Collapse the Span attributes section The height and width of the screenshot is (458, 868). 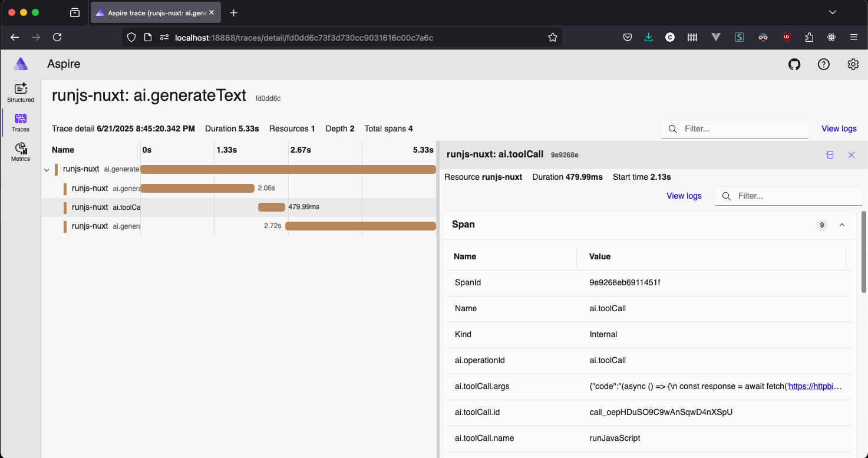tap(841, 225)
